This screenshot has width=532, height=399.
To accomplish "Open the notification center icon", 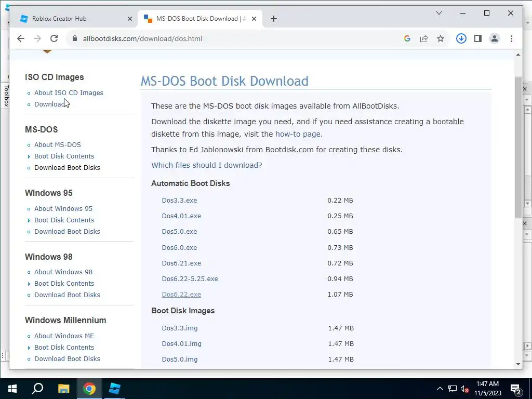I will pyautogui.click(x=516, y=389).
